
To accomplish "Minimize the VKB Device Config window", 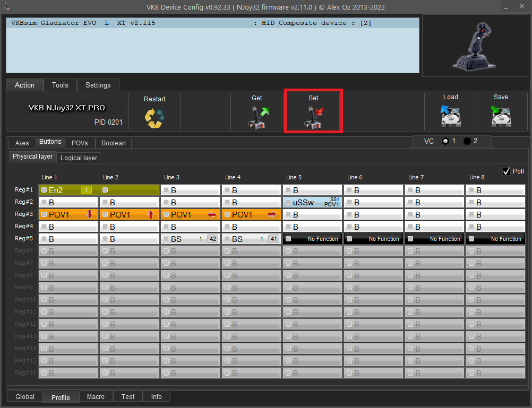I will pyautogui.click(x=506, y=7).
